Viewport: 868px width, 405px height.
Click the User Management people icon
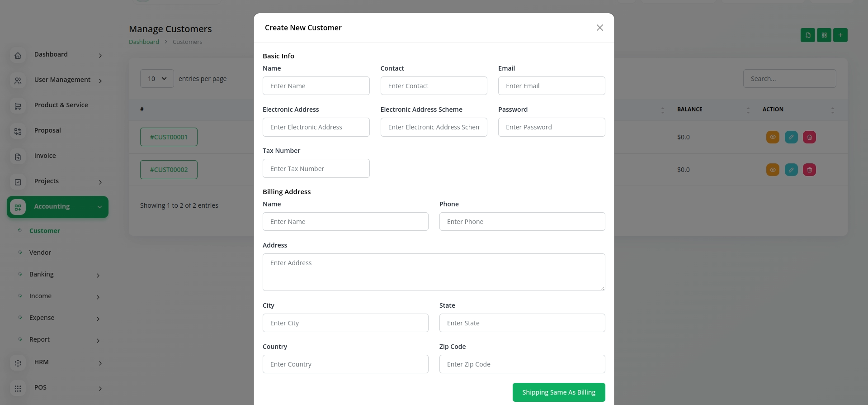tap(18, 81)
